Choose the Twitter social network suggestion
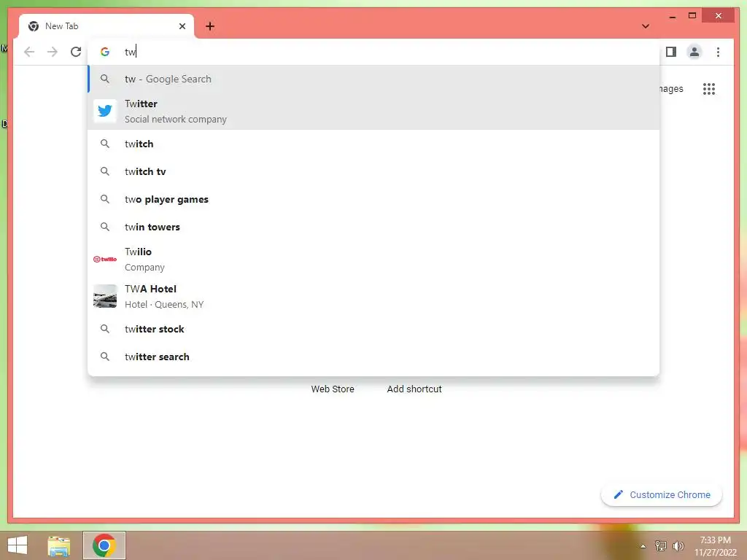 click(x=373, y=111)
